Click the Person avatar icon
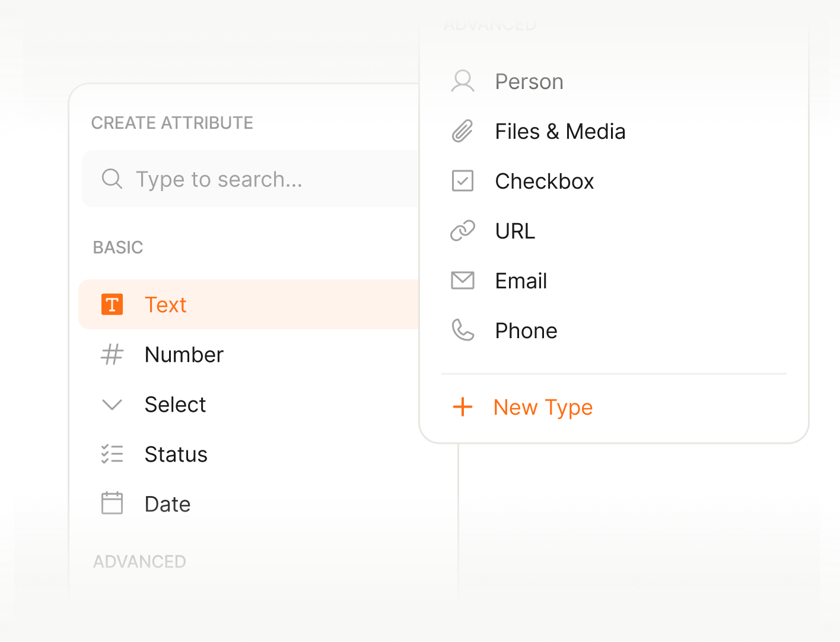Screen dimensions: 840x642 [x=463, y=81]
